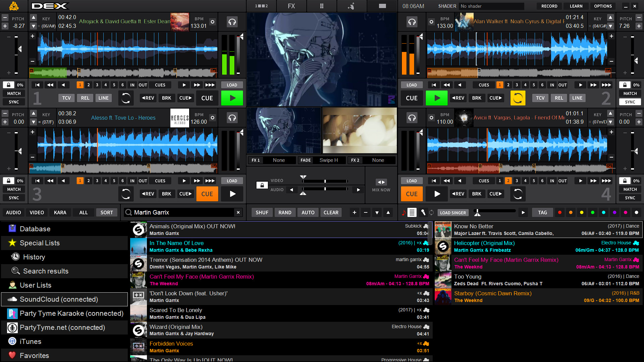Open the FX 2 effect dropdown

pos(379,160)
